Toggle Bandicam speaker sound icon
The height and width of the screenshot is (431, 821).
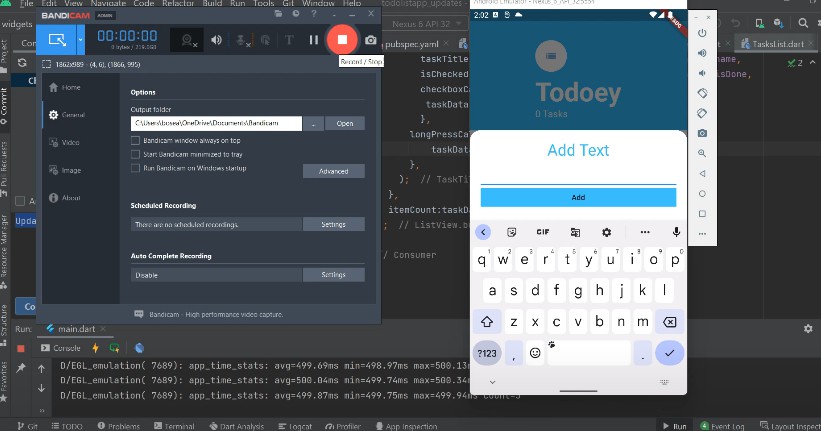click(x=216, y=40)
